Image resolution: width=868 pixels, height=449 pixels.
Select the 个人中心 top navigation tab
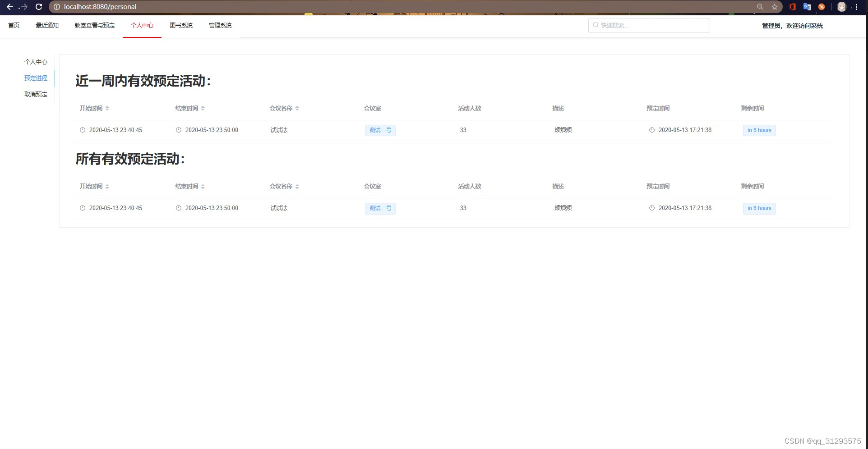click(142, 26)
